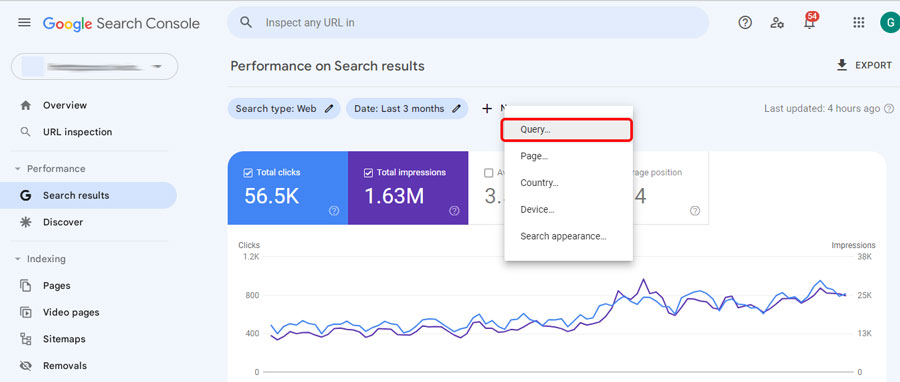Screen dimensions: 900x382
Task: Edit the Search type Web filter pencil
Action: (329, 108)
